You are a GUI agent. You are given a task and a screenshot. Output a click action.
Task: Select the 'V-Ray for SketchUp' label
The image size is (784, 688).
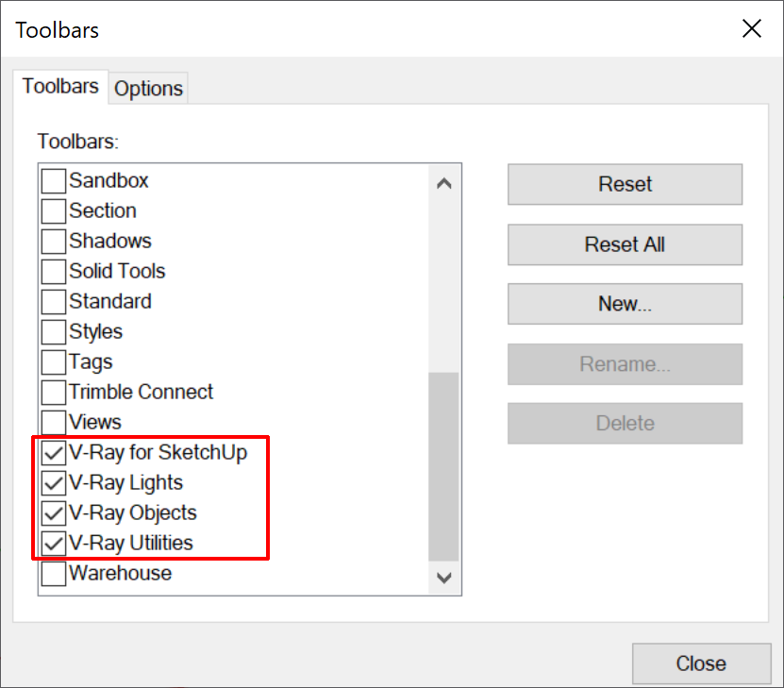tap(158, 452)
